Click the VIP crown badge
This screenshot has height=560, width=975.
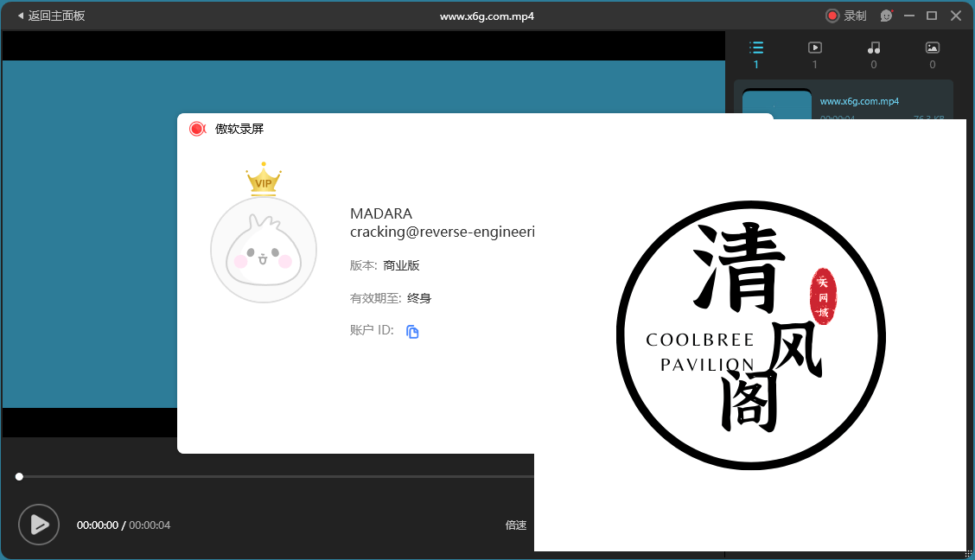click(264, 179)
